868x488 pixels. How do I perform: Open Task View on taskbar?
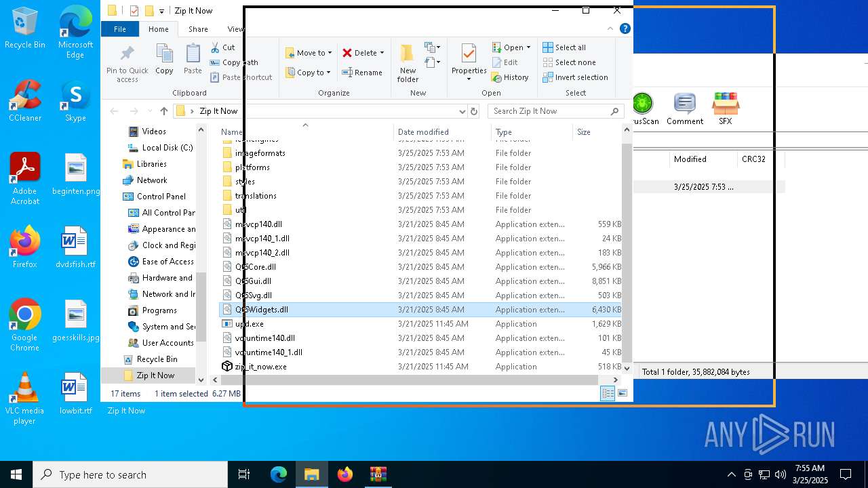pos(244,474)
